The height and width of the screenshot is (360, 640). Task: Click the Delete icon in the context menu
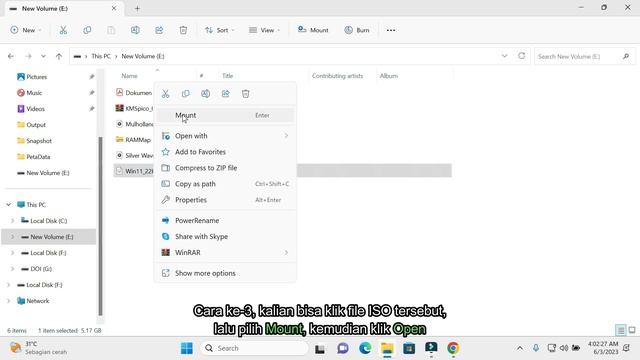(245, 94)
